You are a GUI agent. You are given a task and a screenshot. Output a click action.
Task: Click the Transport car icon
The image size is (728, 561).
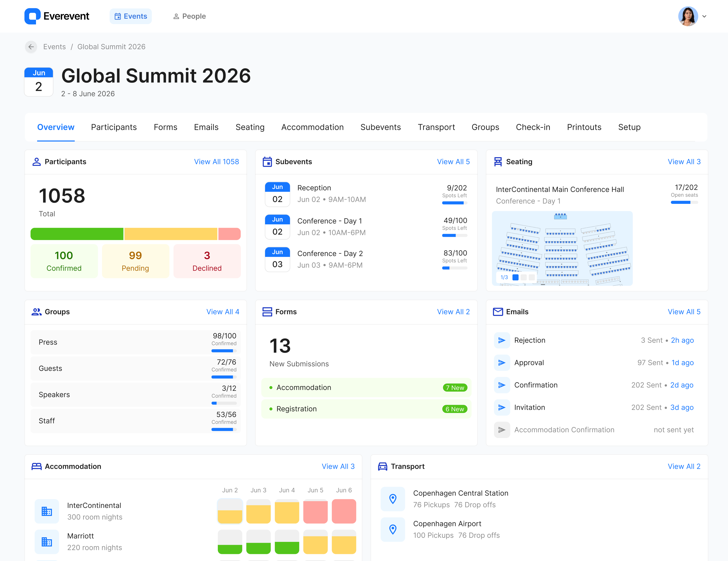[382, 466]
